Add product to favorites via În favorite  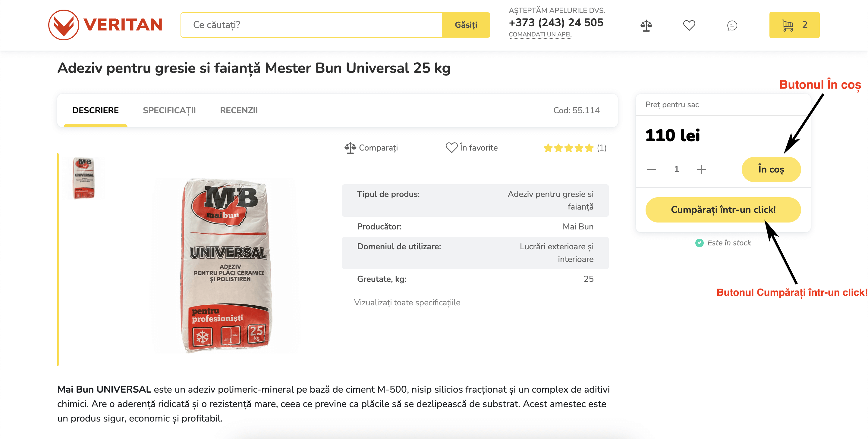pos(471,148)
